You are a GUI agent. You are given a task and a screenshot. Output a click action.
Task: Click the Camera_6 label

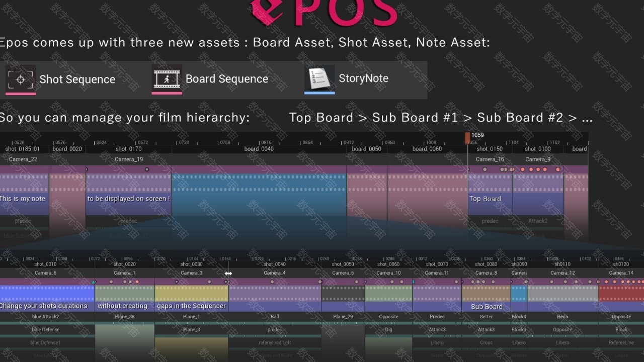pos(45,273)
